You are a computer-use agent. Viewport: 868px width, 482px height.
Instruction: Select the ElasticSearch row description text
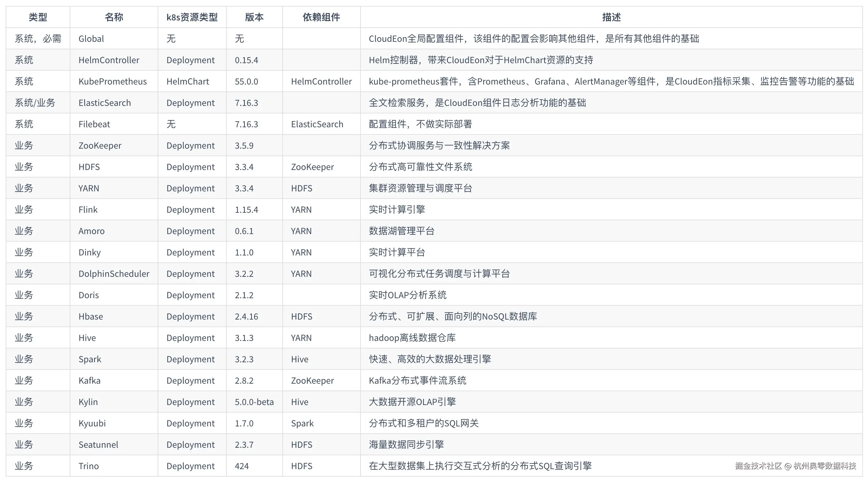(477, 102)
